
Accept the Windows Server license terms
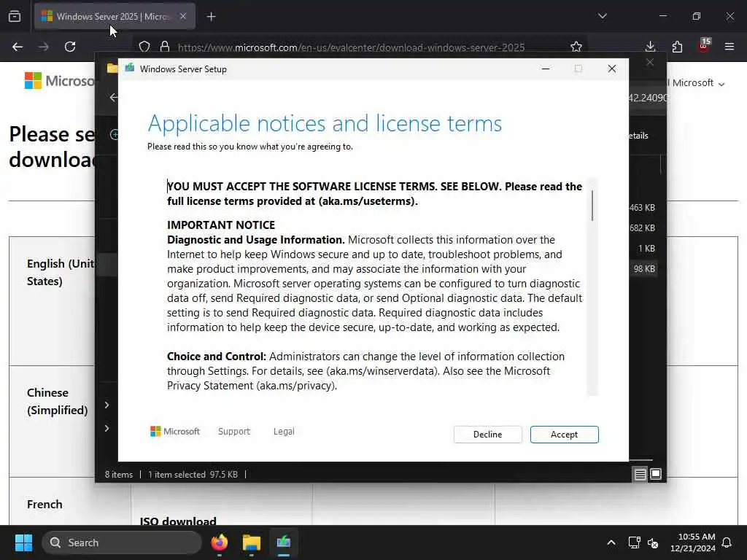[564, 435]
